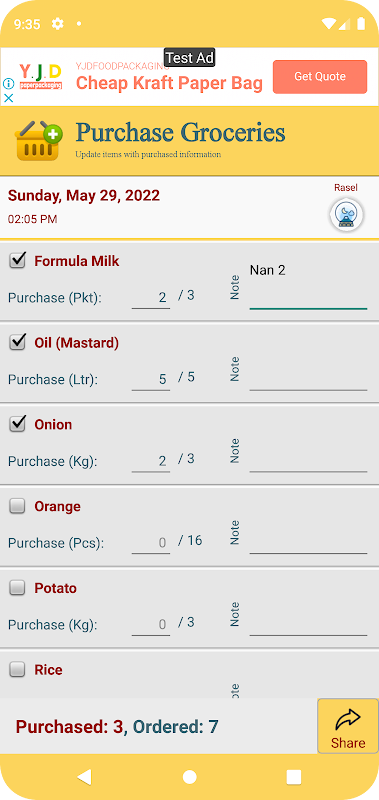Open the Cheap Kraft Paper Bag link
Screen dimensions: 379x800
pos(169,83)
